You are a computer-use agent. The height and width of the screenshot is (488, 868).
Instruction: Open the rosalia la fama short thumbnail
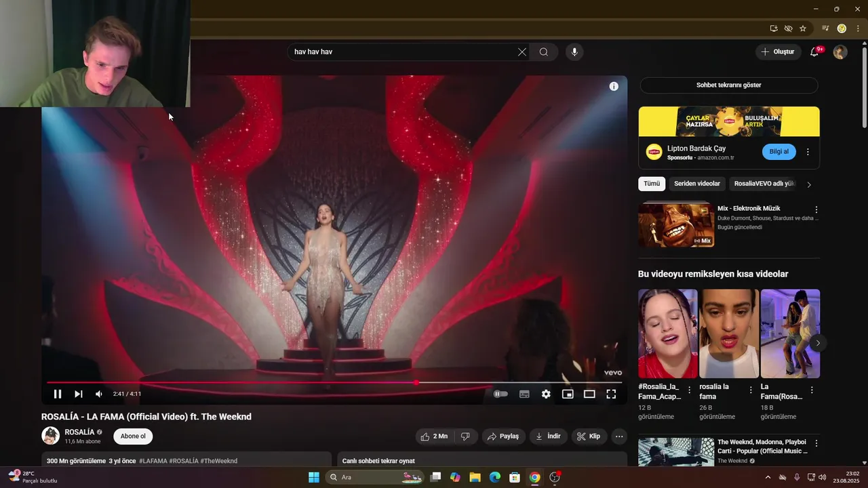coord(729,333)
